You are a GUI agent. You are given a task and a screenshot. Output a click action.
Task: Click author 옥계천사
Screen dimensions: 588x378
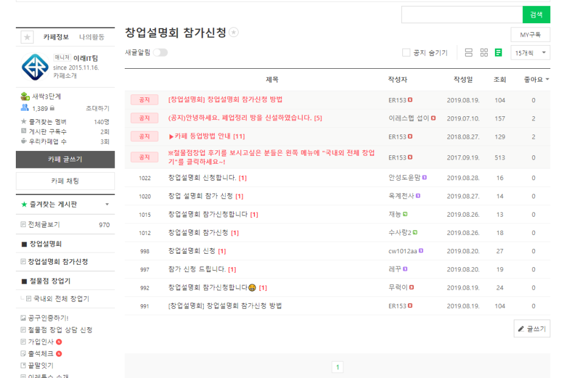[401, 196]
